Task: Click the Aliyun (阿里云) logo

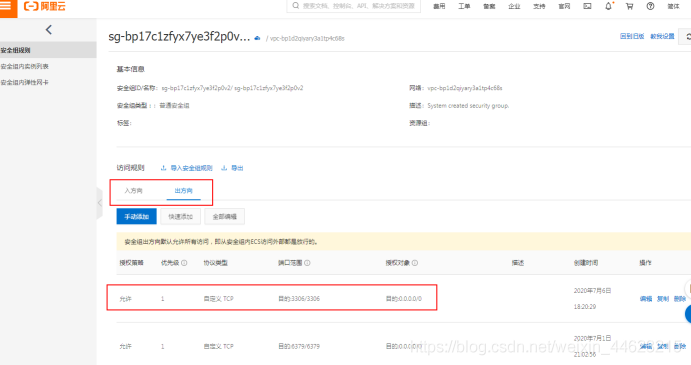Action: (x=45, y=6)
